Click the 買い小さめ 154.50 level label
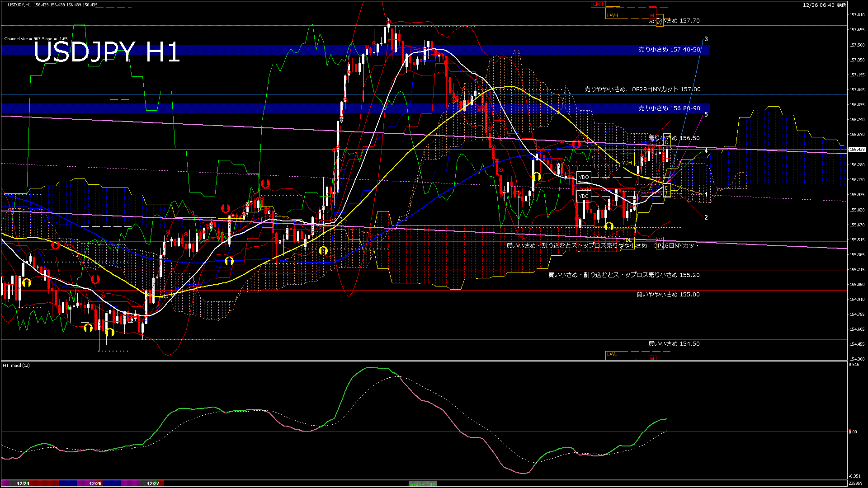The width and height of the screenshot is (868, 488). coord(674,344)
